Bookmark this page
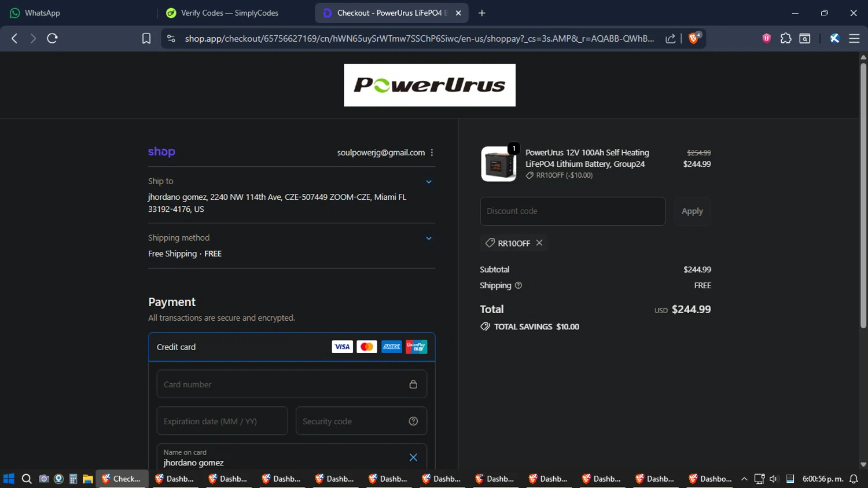Screen dimensions: 868x488 pyautogui.click(x=146, y=38)
